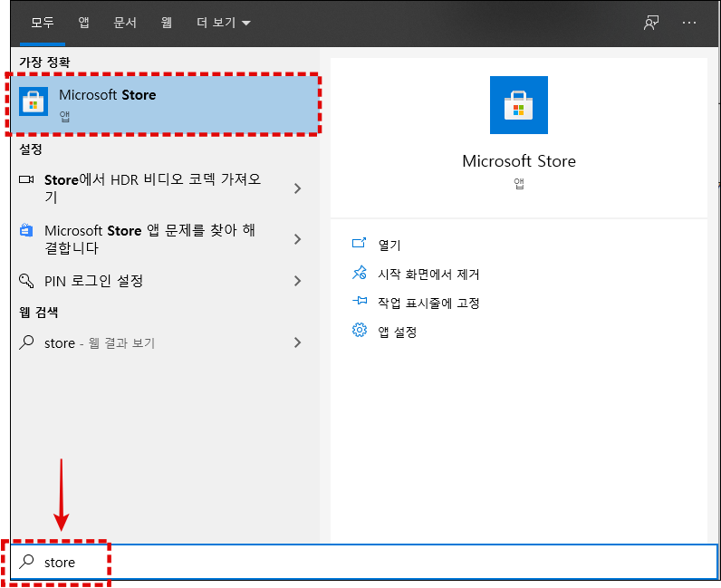Switch to the 문서 tab
The height and width of the screenshot is (588, 721).
pos(125,23)
